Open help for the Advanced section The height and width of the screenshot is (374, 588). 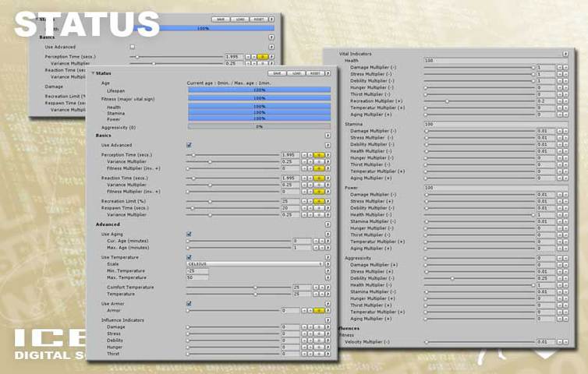point(328,224)
